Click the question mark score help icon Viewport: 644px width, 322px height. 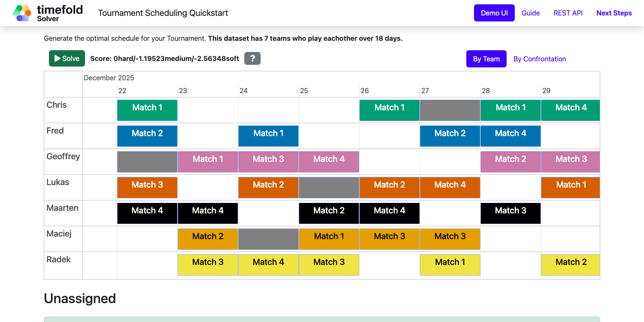tap(252, 59)
